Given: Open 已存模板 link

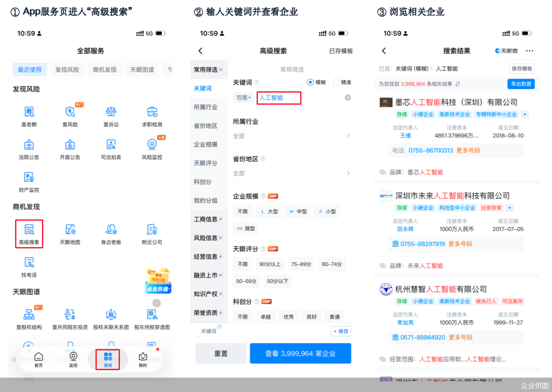Looking at the screenshot, I should click(341, 51).
